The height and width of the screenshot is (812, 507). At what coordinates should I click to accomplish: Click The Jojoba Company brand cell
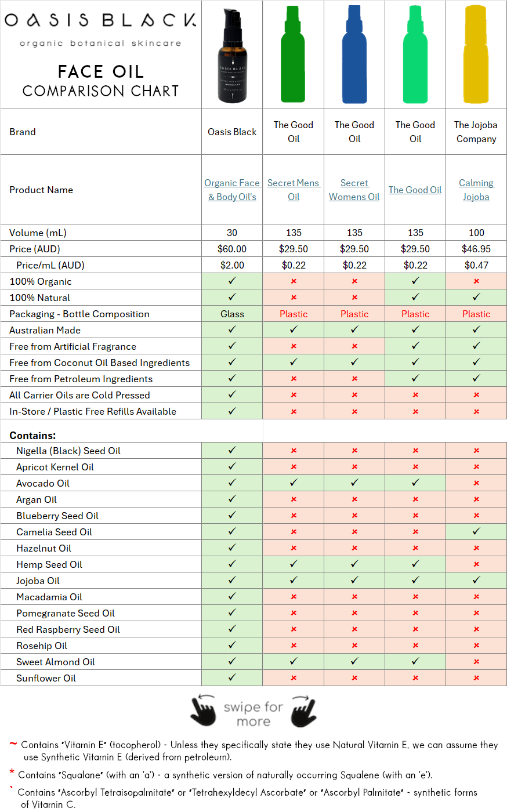[x=476, y=132]
